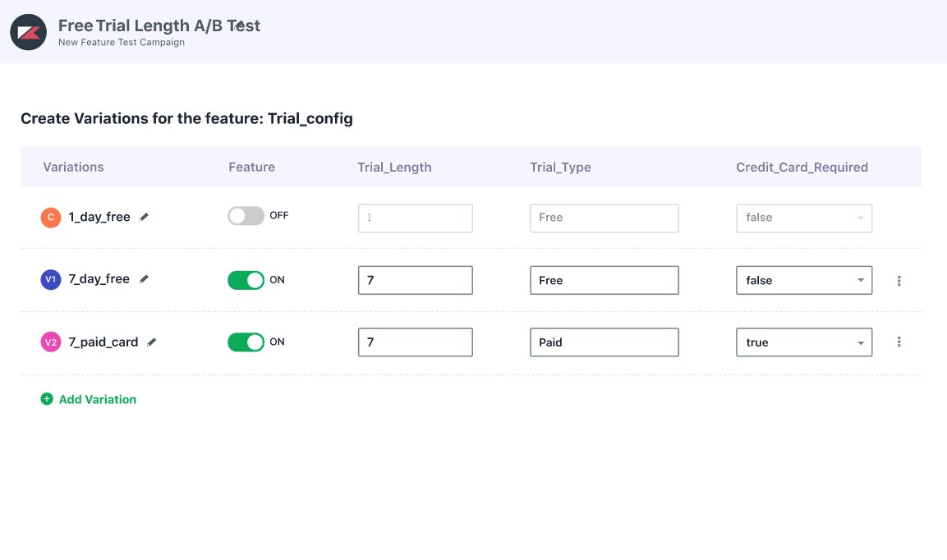947x560 pixels.
Task: Edit the 7_paid_card variation name pencil
Action: (x=152, y=342)
